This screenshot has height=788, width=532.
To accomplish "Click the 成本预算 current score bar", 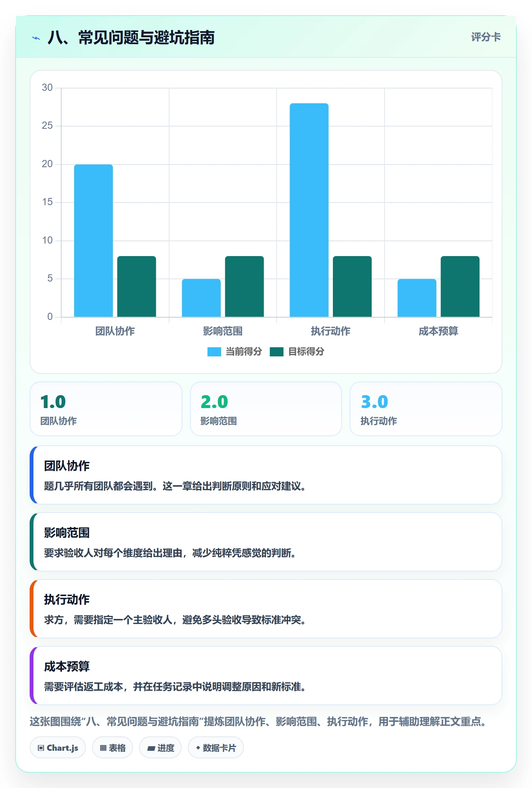I will coord(417,298).
